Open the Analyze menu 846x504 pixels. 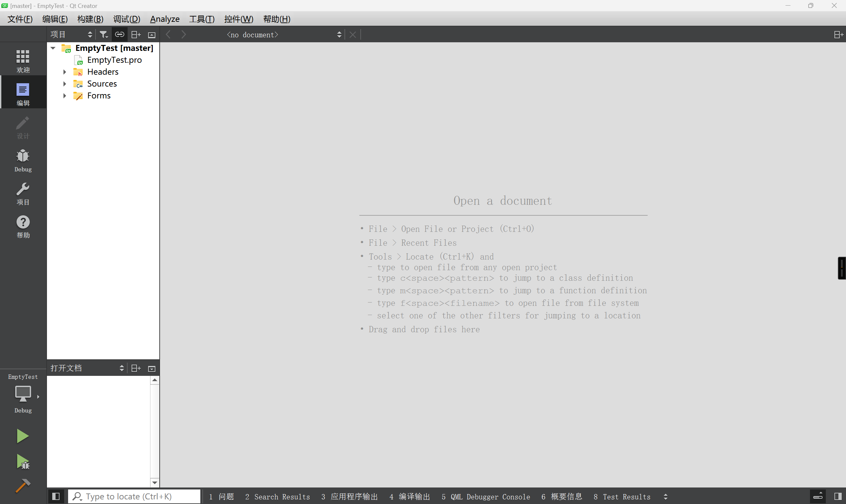[165, 19]
